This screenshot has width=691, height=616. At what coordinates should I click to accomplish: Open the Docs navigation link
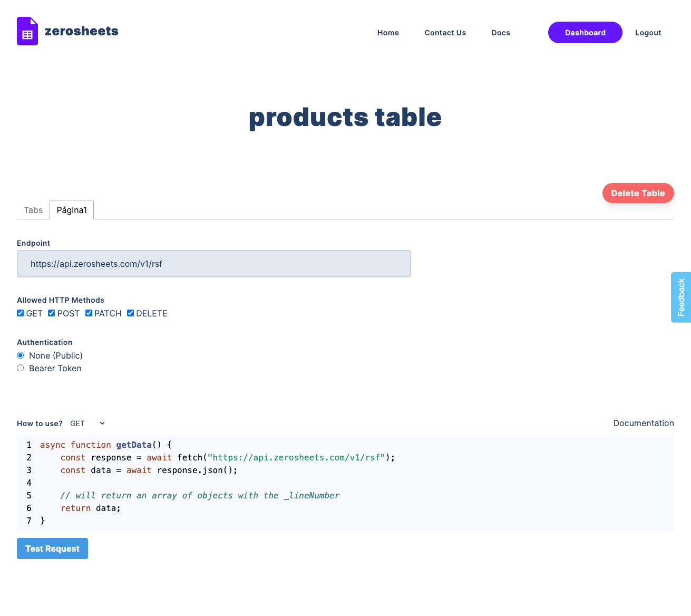501,33
